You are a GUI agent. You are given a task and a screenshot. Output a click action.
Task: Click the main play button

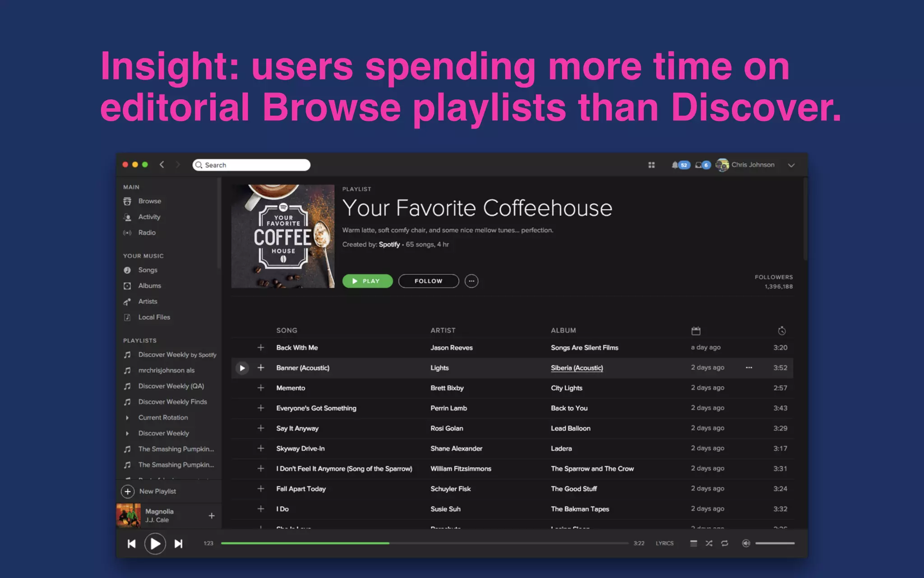155,544
